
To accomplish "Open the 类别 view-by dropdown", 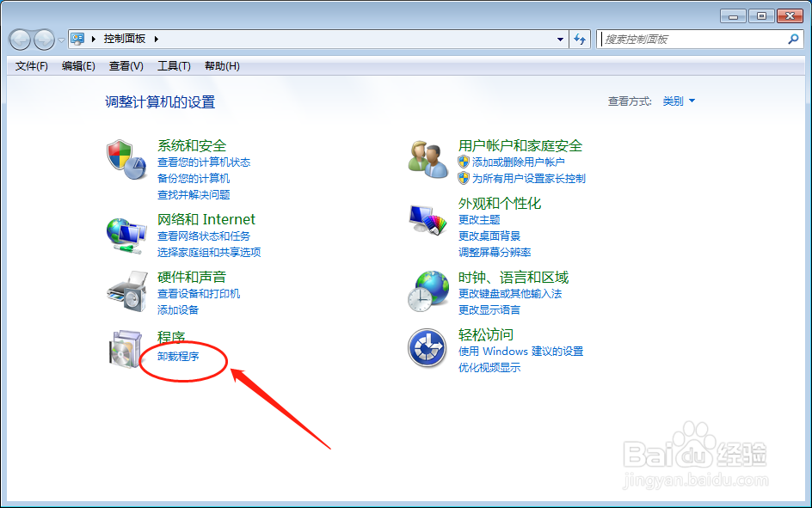I will pyautogui.click(x=679, y=101).
